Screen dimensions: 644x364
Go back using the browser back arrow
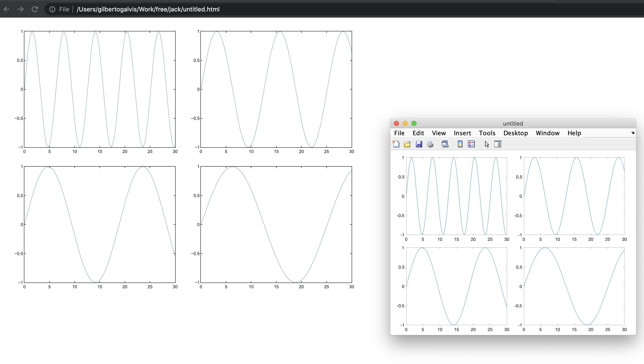click(x=7, y=9)
